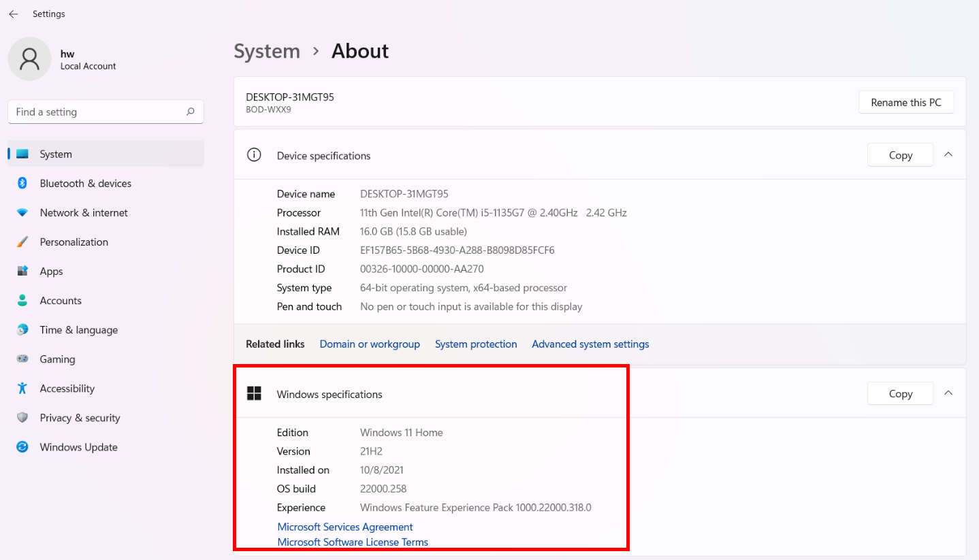Click the Product ID value 00326-10000-00000-AA270
Screen dimensions: 979x560
(x=421, y=269)
